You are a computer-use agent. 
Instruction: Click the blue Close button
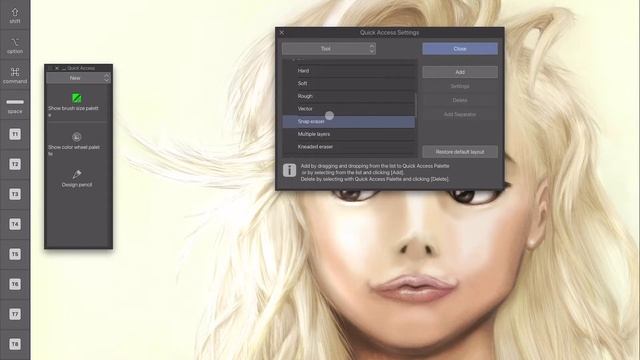coord(460,49)
